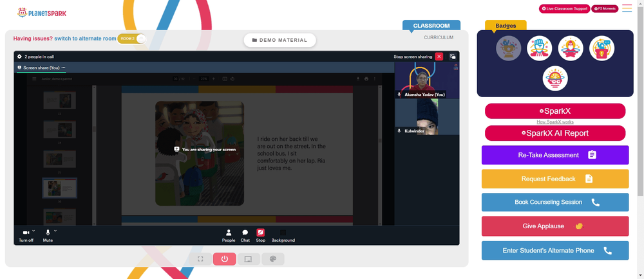Screen dimensions: 644x279
Task: Expand the microphone options chevron
Action: pyautogui.click(x=55, y=230)
